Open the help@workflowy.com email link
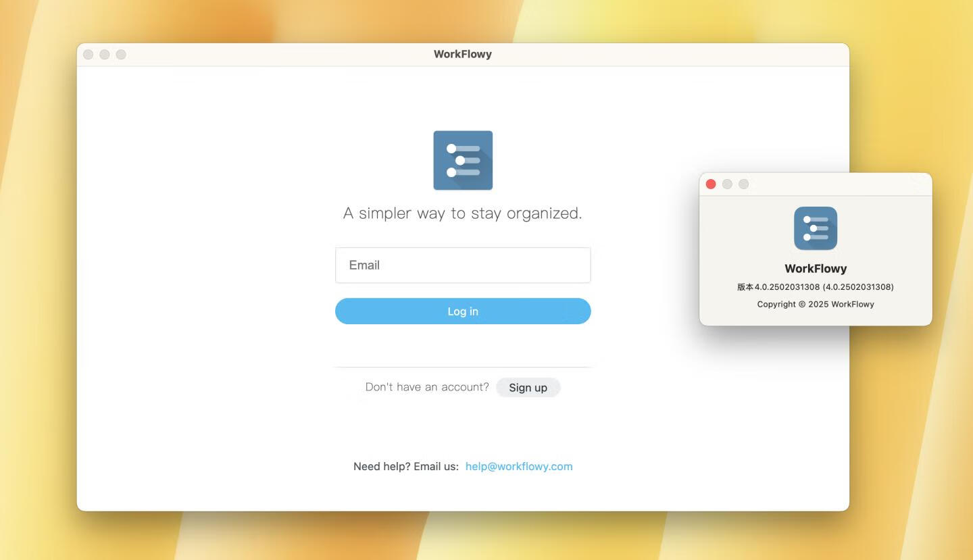973x560 pixels. point(519,466)
